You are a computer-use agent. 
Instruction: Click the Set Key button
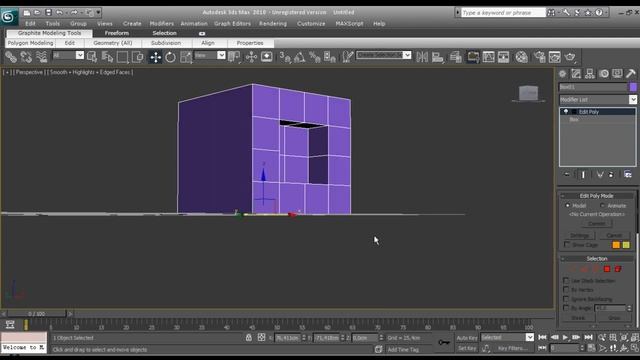point(467,348)
